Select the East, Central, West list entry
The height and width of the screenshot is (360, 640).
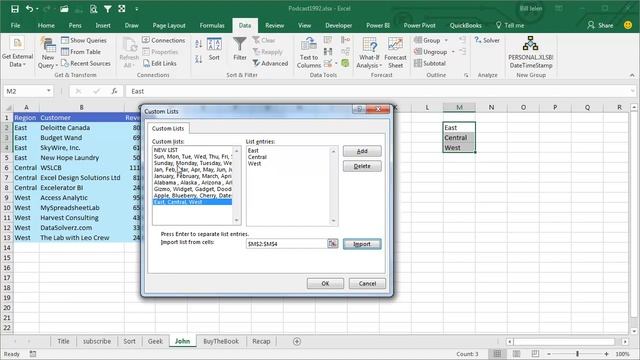192,202
